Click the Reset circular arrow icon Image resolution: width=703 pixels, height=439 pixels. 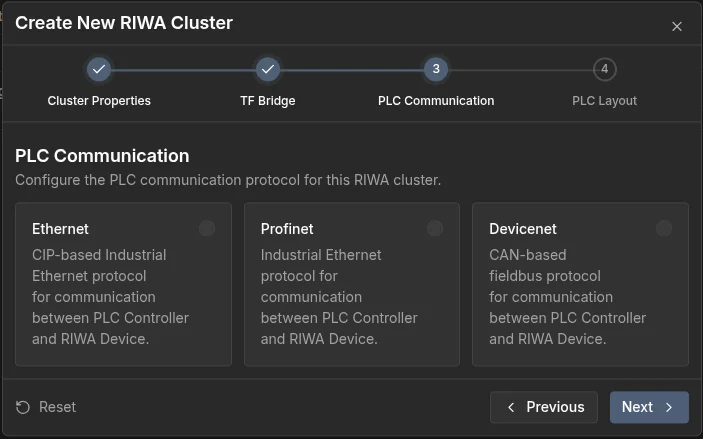tap(23, 407)
